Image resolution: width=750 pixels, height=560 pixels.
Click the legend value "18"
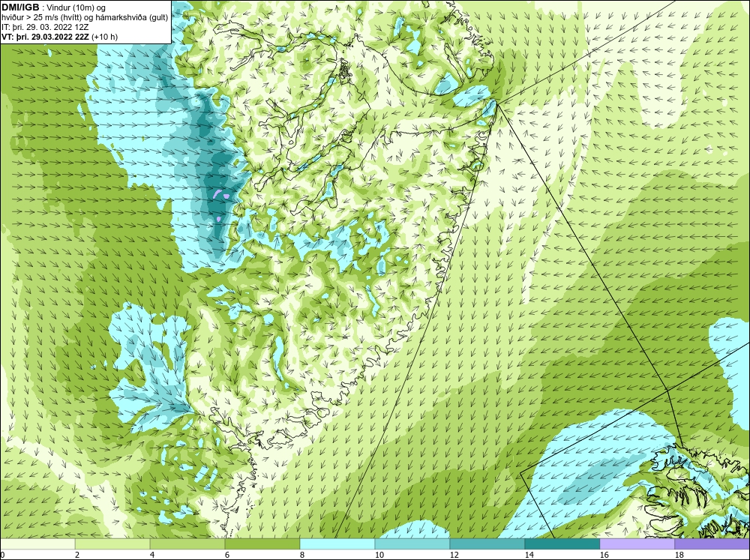pos(679,555)
